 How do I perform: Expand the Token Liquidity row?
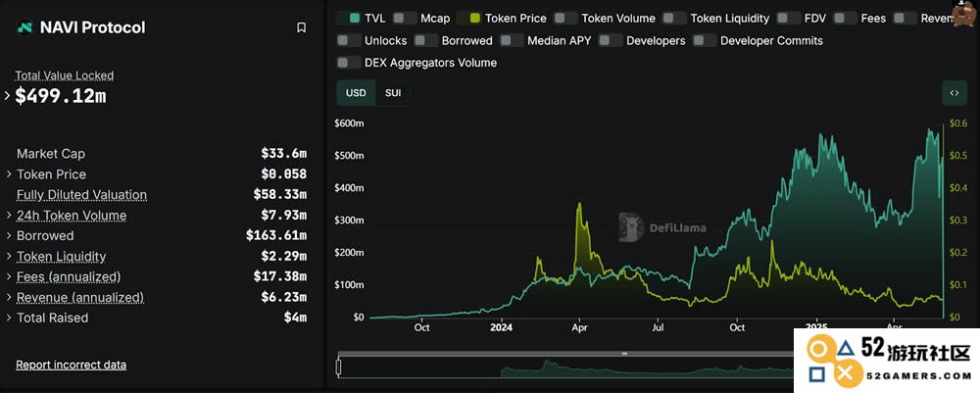[9, 257]
